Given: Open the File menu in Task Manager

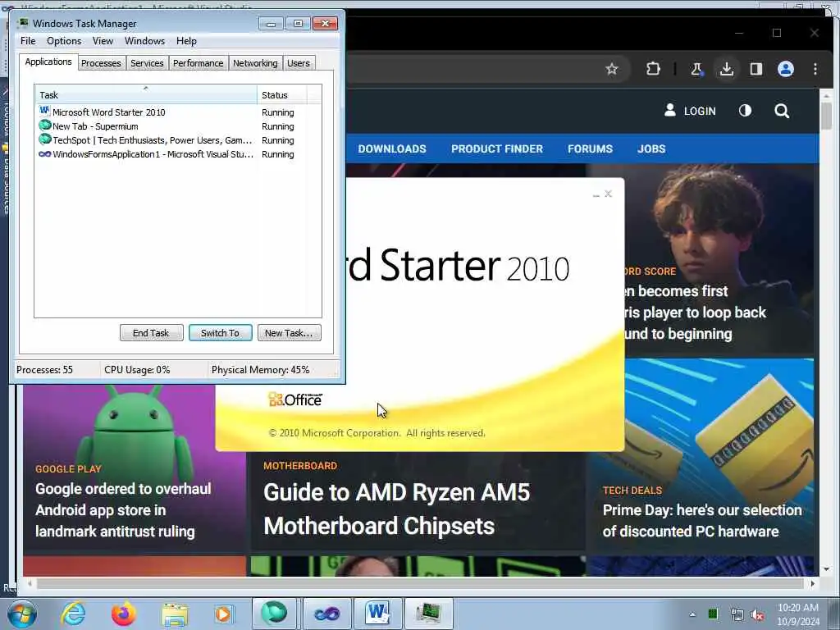Looking at the screenshot, I should pyautogui.click(x=28, y=41).
